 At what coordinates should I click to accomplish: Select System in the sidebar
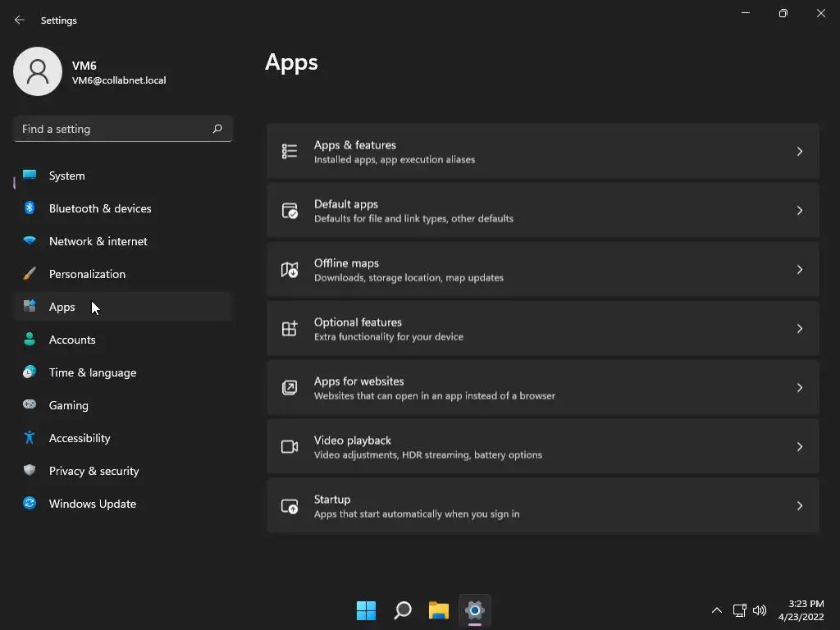pyautogui.click(x=123, y=176)
